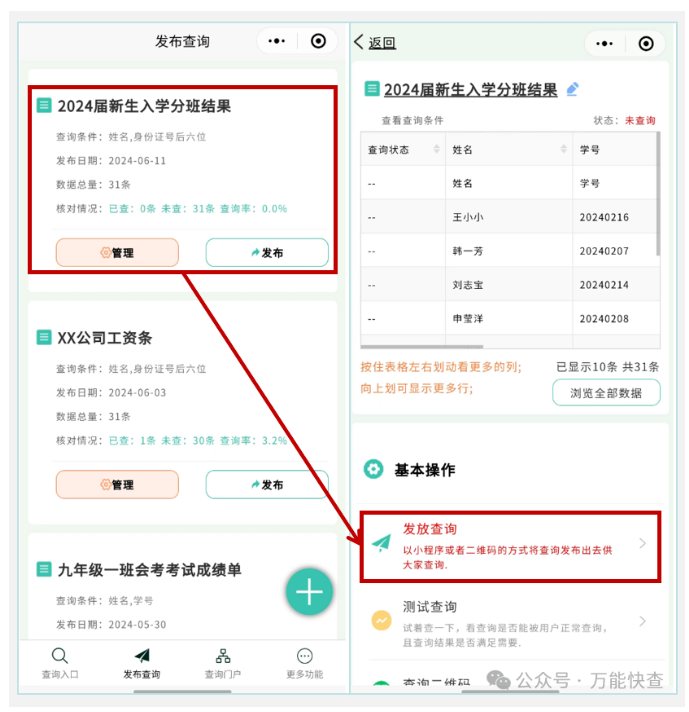The image size is (689, 712).
Task: Click 查询率: 3.2% stats on XX公司工资条
Action: coord(253,440)
